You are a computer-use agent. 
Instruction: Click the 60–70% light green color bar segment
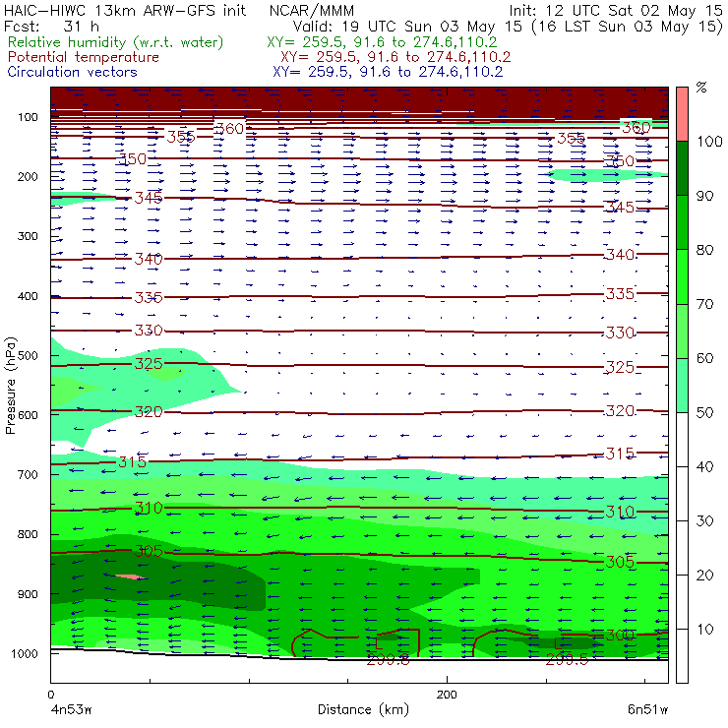coord(682,331)
